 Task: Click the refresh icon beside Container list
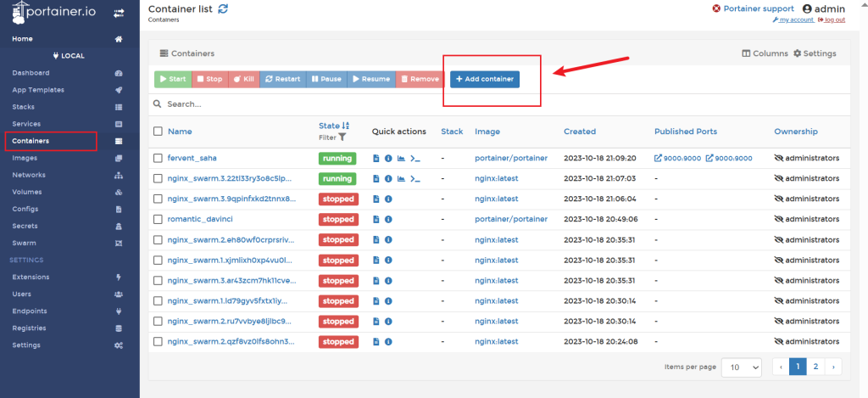click(223, 8)
